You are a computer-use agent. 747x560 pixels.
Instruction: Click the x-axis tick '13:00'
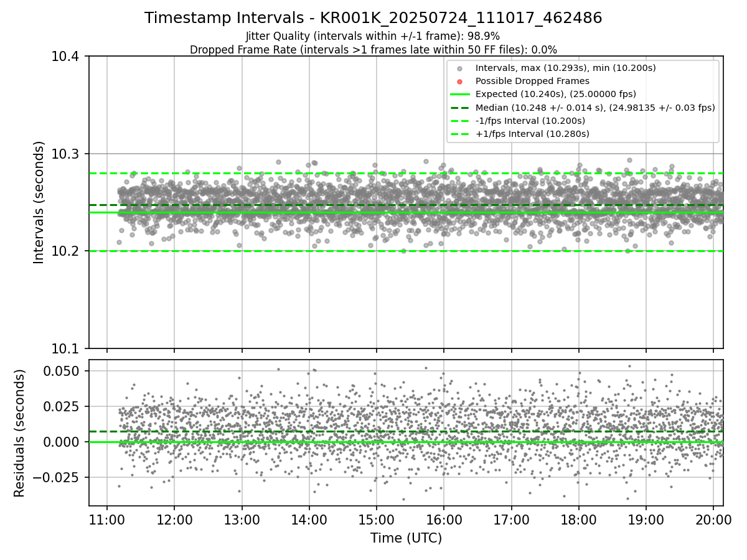pos(242,519)
